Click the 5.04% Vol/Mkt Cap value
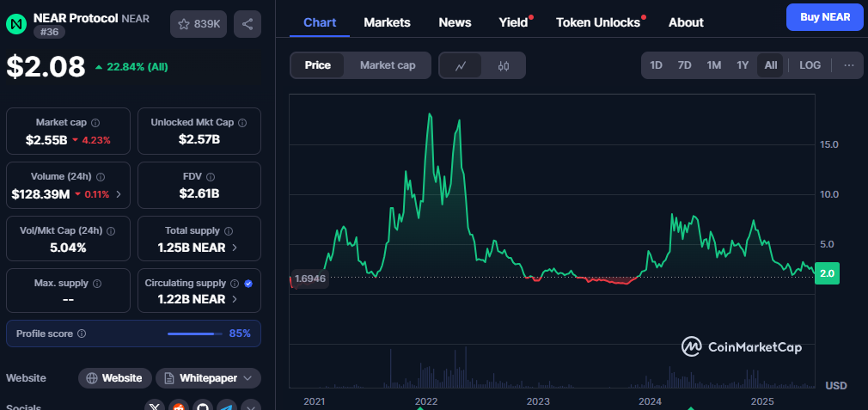Screen dimensions: 868x410 tap(68, 248)
